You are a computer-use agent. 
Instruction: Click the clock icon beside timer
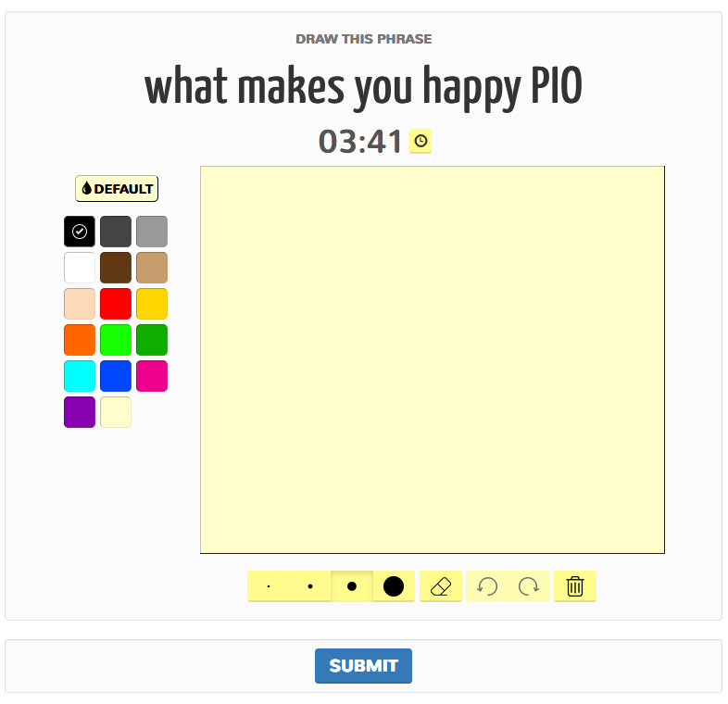pyautogui.click(x=420, y=141)
